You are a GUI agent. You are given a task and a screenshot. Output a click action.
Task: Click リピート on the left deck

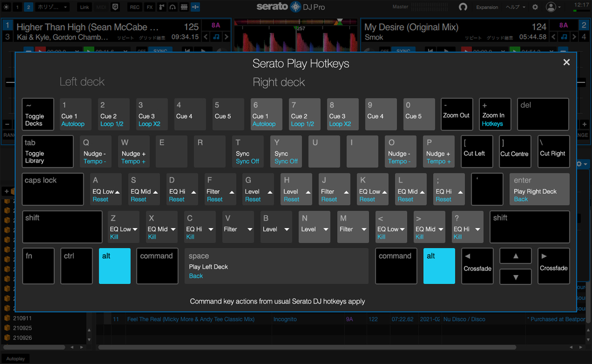coord(125,38)
